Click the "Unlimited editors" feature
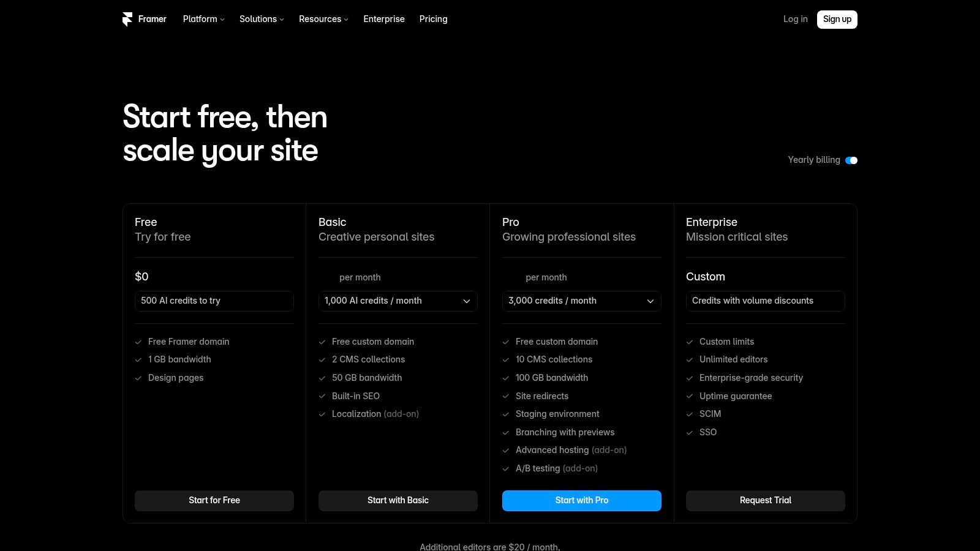 734,359
